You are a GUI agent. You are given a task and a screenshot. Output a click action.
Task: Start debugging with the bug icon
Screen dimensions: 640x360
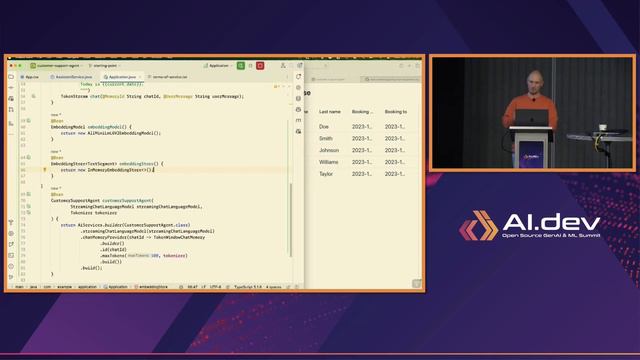pos(251,66)
